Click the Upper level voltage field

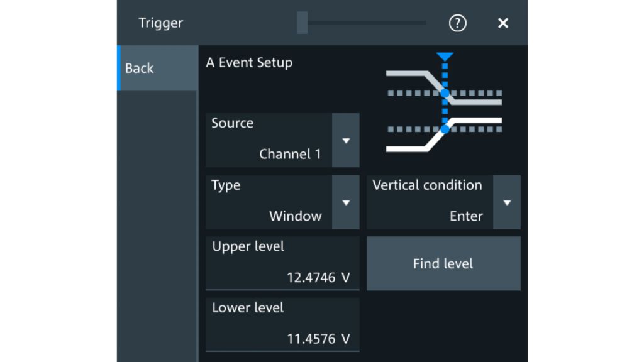point(282,263)
